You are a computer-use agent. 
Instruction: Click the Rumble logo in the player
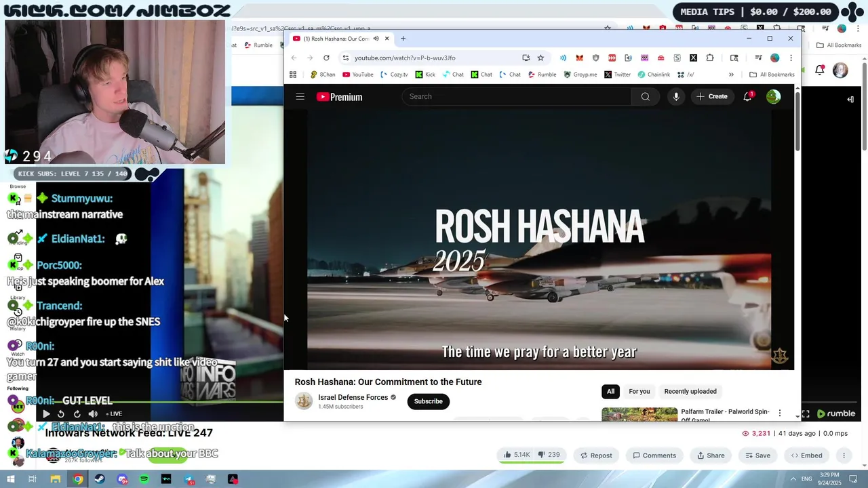pyautogui.click(x=836, y=413)
